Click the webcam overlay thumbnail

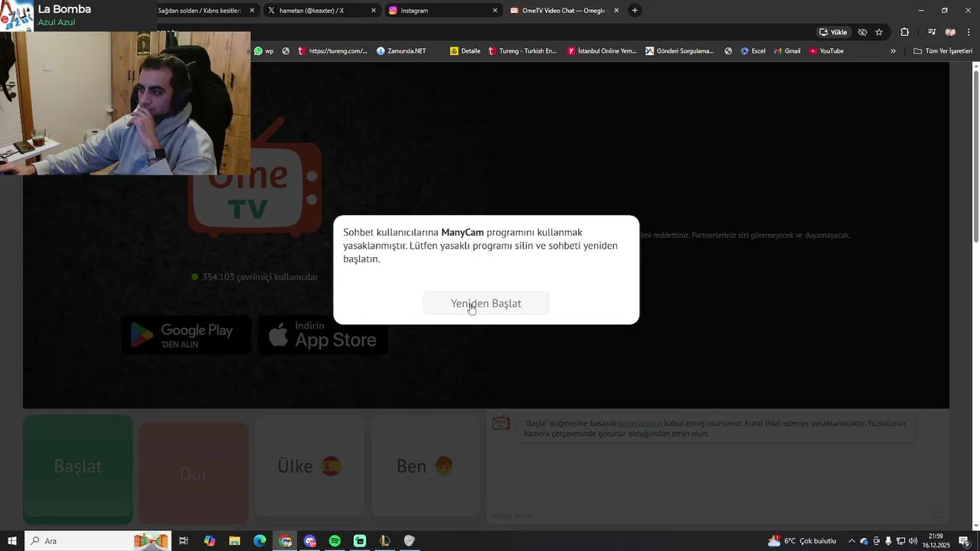(125, 103)
